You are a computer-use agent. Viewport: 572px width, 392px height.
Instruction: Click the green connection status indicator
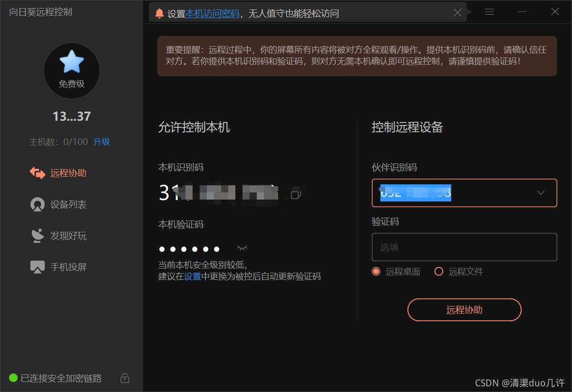13,378
